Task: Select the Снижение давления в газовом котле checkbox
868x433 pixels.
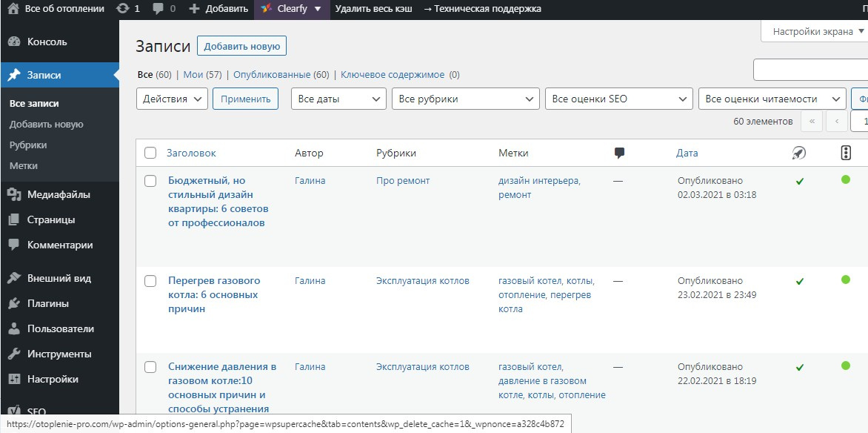Action: (x=150, y=367)
